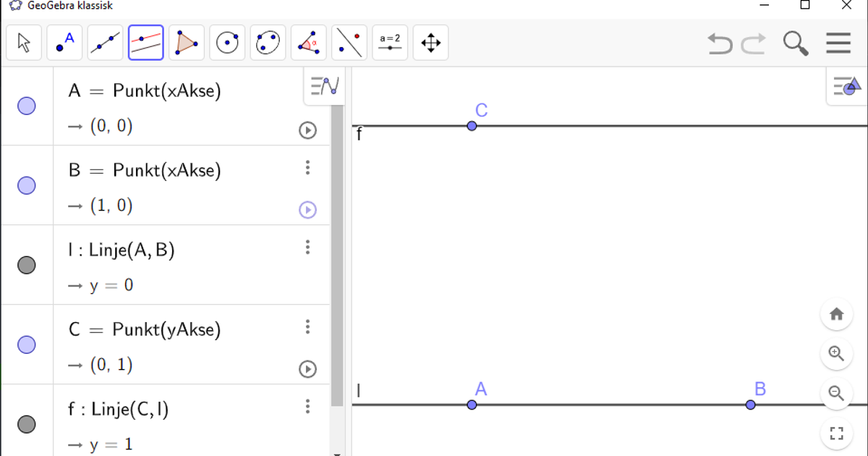Toggle visibility of line l
The image size is (868, 456).
click(27, 265)
